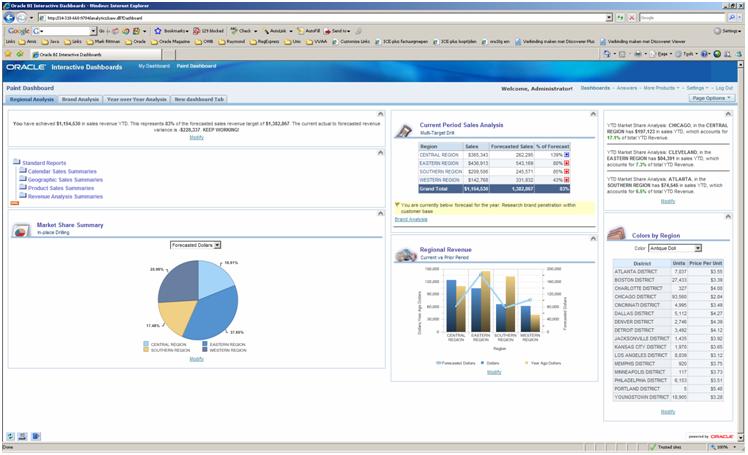Click Modify link under pie chart
The image size is (748, 455).
pyautogui.click(x=197, y=359)
